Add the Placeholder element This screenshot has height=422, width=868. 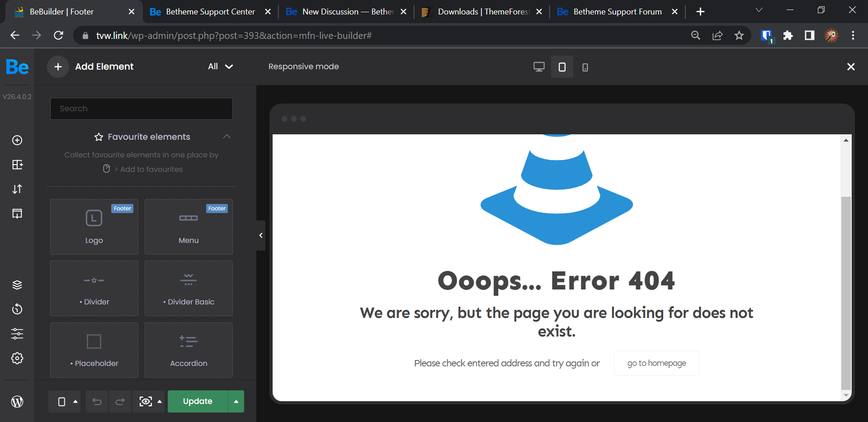tap(94, 350)
